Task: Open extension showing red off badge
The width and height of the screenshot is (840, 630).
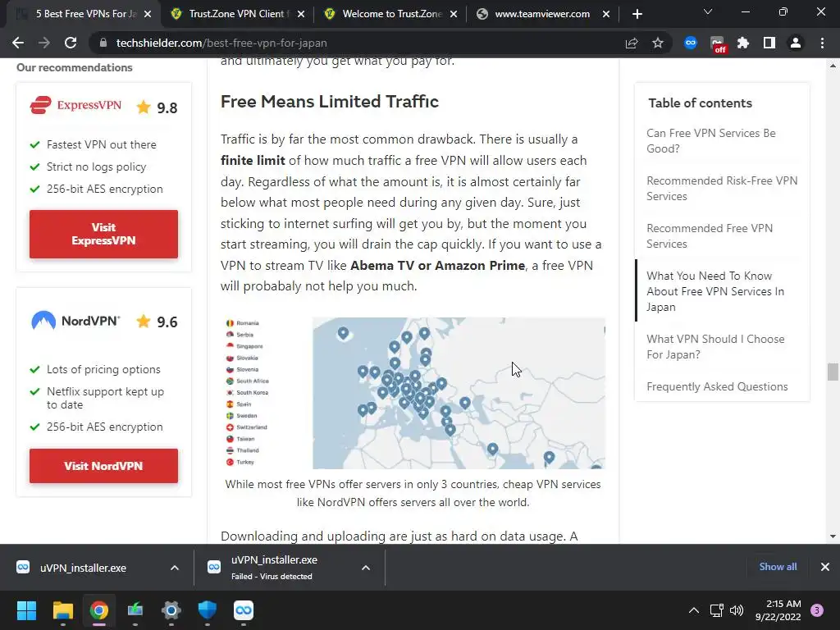Action: pos(717,44)
